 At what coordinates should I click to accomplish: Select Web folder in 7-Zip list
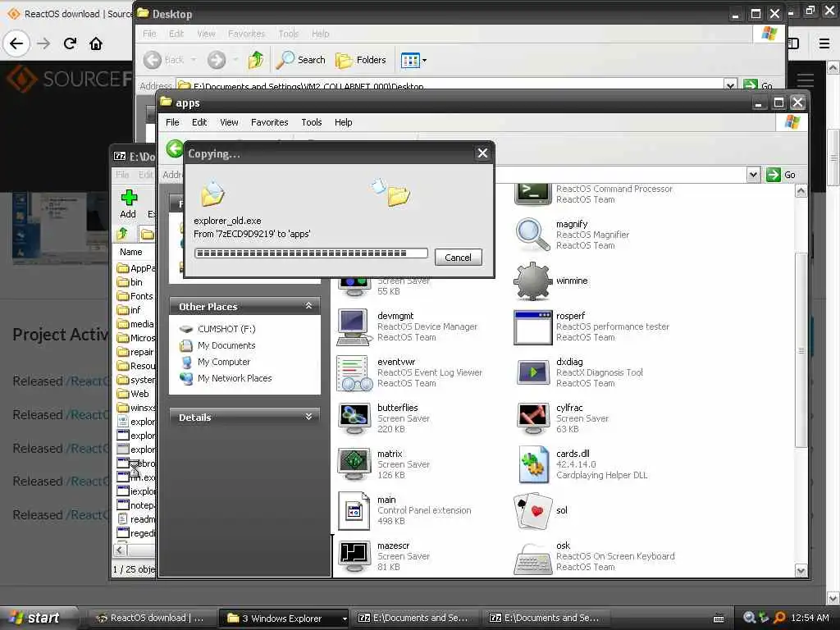click(133, 394)
